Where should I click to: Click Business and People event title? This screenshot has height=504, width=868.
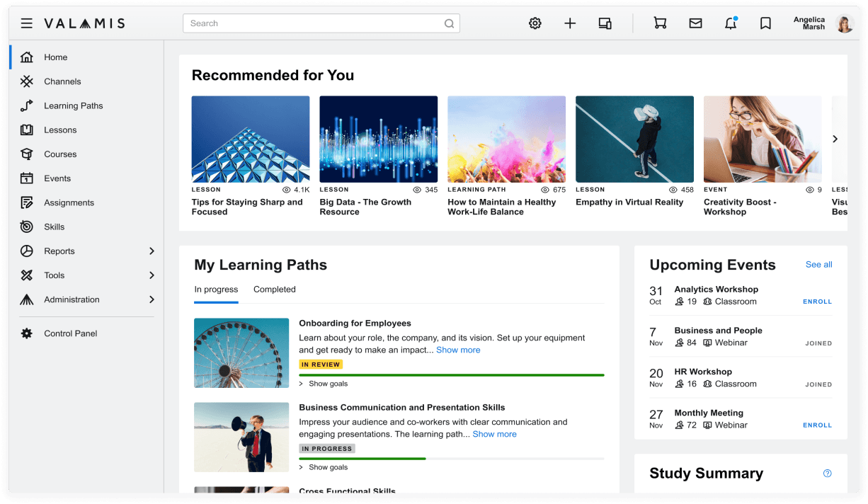click(x=718, y=331)
